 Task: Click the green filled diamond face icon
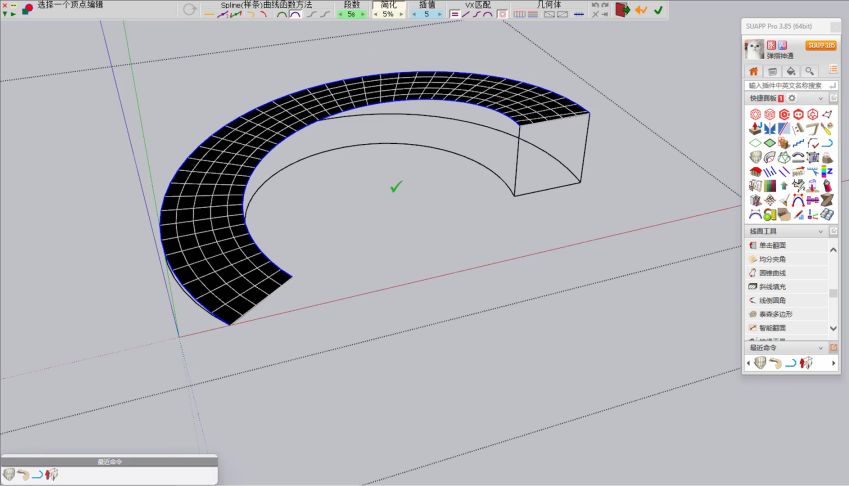click(x=769, y=143)
